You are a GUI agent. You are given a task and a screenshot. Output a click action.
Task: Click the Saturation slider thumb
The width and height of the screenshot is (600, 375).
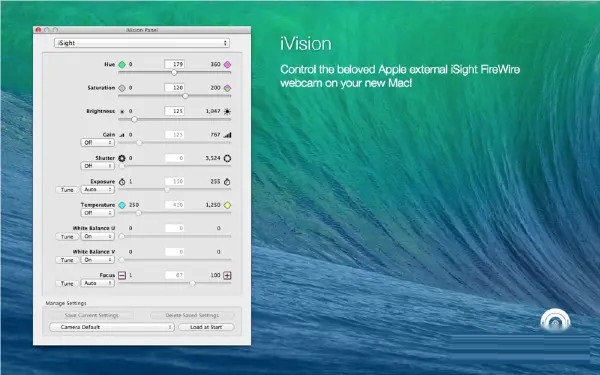[185, 96]
